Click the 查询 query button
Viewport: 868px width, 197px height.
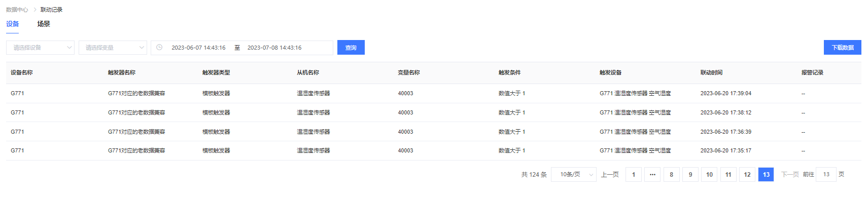(351, 48)
